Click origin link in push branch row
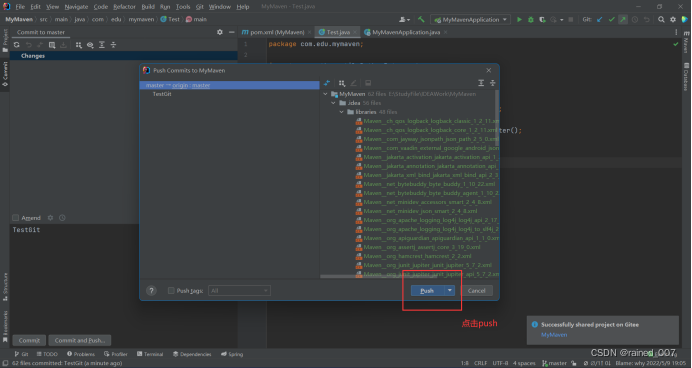 click(x=180, y=85)
